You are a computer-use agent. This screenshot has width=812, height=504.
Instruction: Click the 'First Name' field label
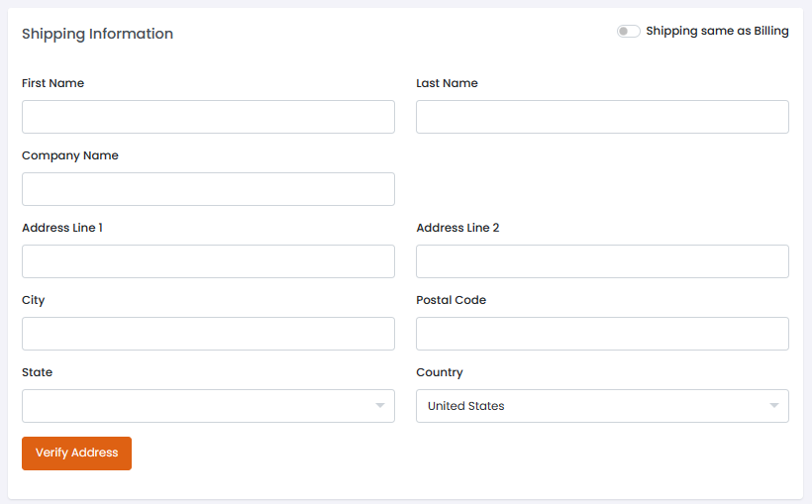pos(52,83)
